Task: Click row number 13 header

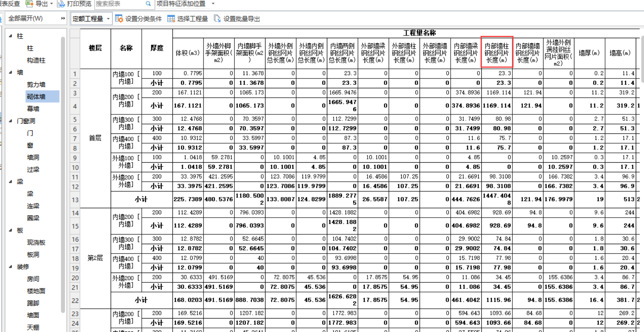Action: [x=75, y=200]
